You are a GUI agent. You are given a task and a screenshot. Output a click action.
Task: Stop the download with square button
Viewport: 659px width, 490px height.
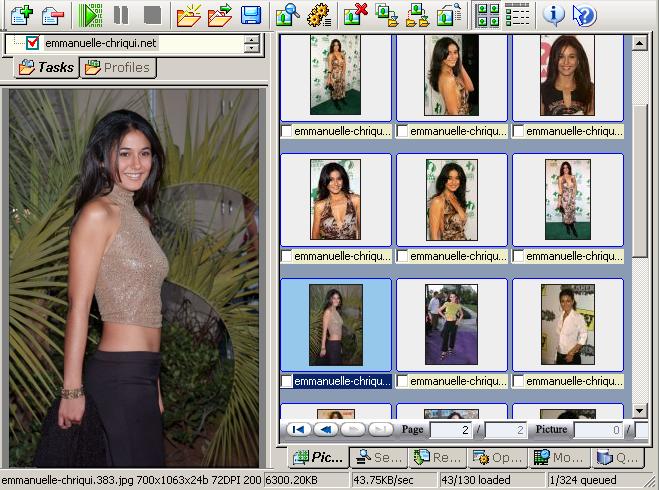[152, 15]
